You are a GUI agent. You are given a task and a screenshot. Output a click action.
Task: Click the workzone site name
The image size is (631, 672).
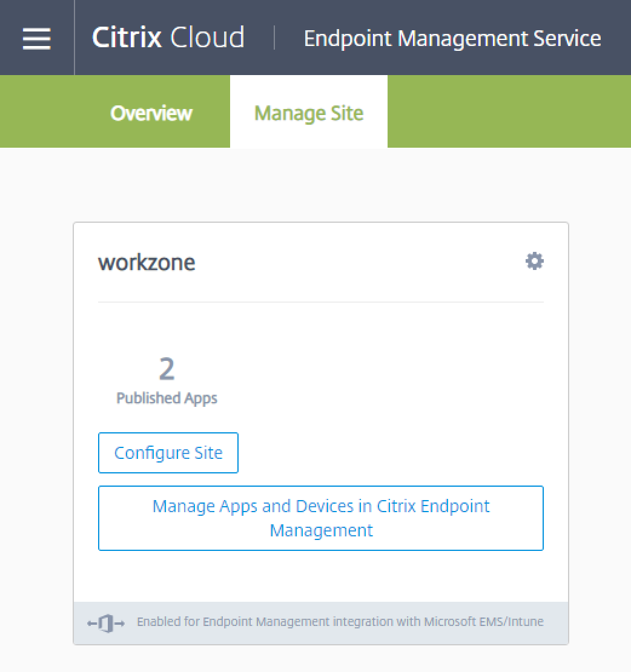pyautogui.click(x=147, y=263)
